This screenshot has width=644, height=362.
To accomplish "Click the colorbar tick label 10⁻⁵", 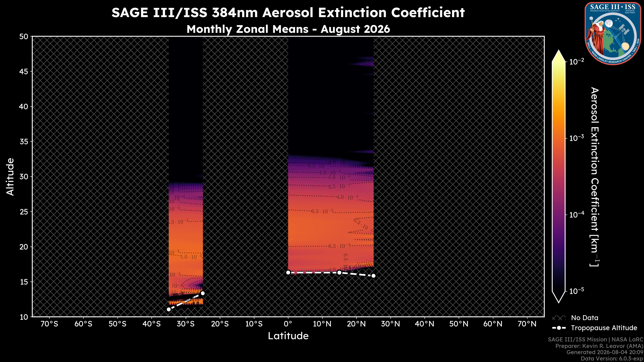I will (x=577, y=291).
